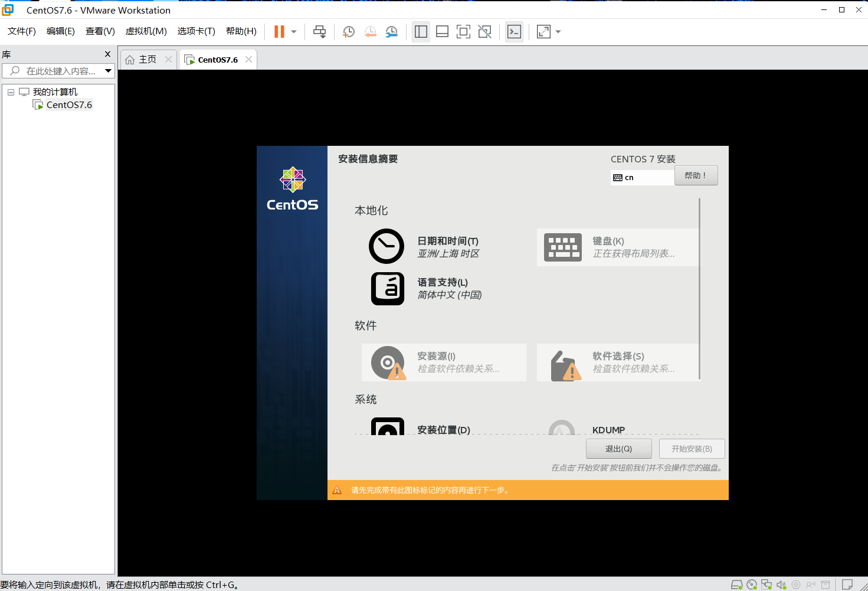This screenshot has width=868, height=591.
Task: Click the pause virtual machine icon
Action: [279, 31]
